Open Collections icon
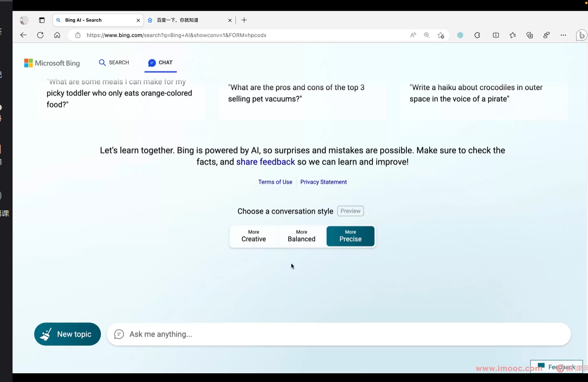This screenshot has width=588, height=382. tap(530, 35)
